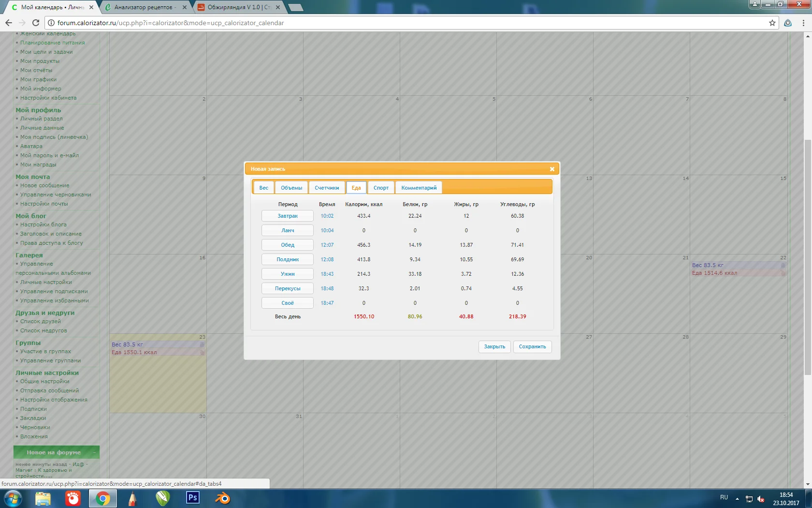Click the browser back arrow
The width and height of the screenshot is (812, 508).
(9, 23)
